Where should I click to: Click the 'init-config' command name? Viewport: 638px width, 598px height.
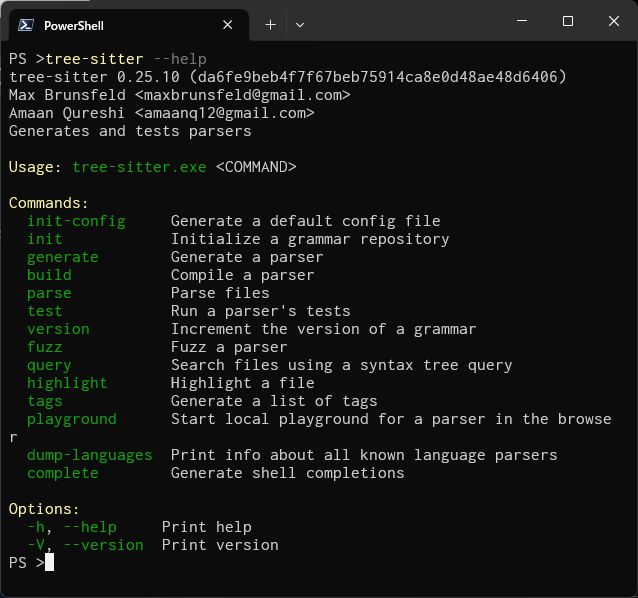pyautogui.click(x=76, y=221)
